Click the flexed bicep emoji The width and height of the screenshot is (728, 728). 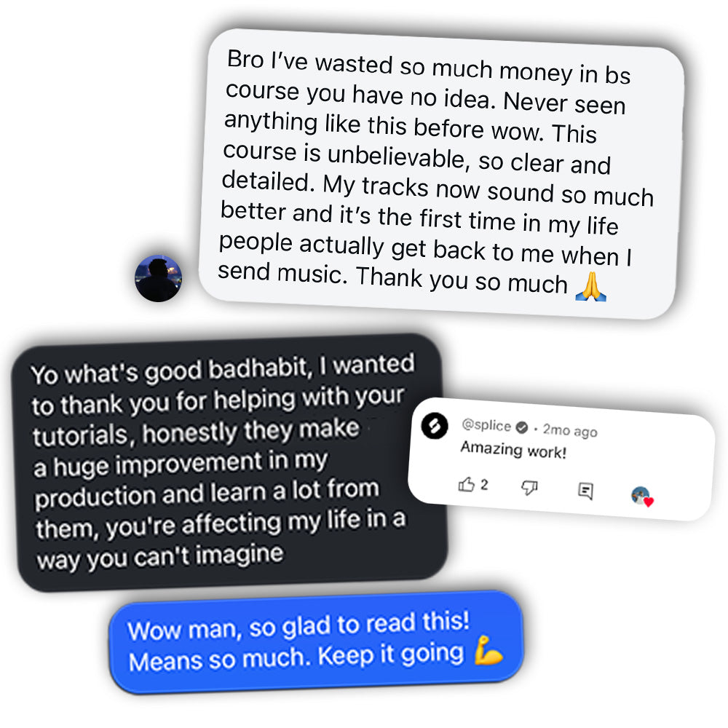click(488, 650)
